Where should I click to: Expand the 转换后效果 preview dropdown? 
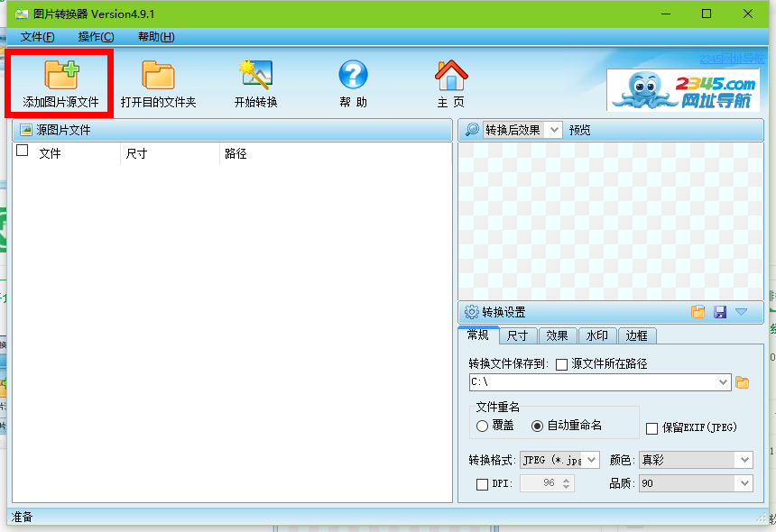pyautogui.click(x=554, y=130)
